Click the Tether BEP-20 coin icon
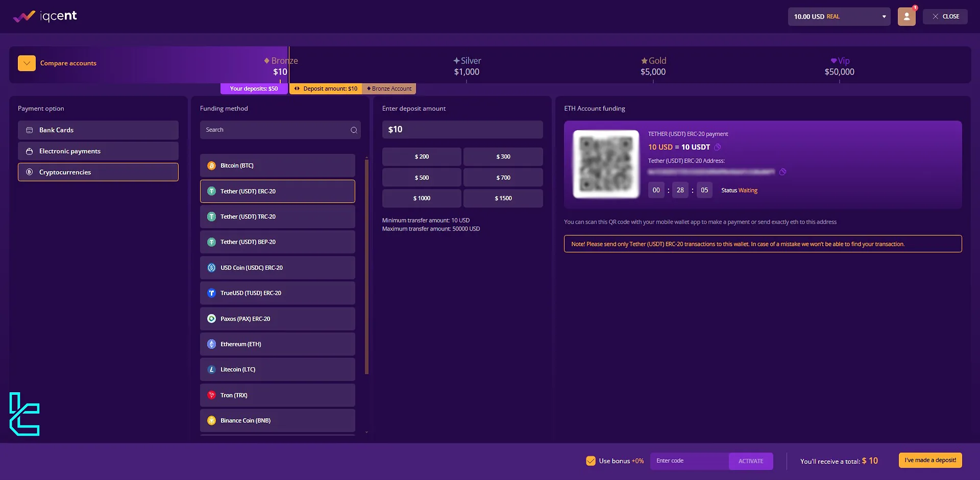Screen dimensions: 980x480 (211, 242)
